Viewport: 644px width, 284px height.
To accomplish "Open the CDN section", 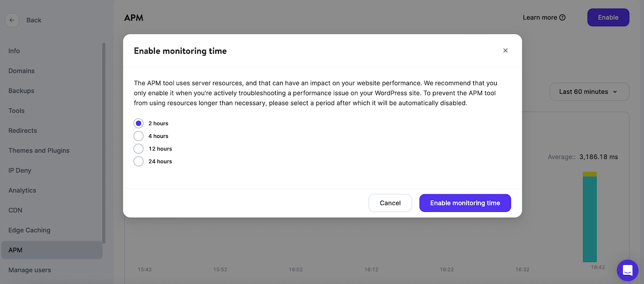I will point(15,210).
